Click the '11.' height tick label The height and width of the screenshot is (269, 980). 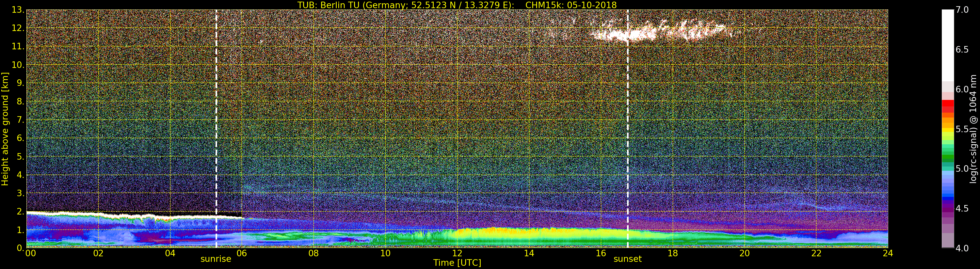coord(18,46)
